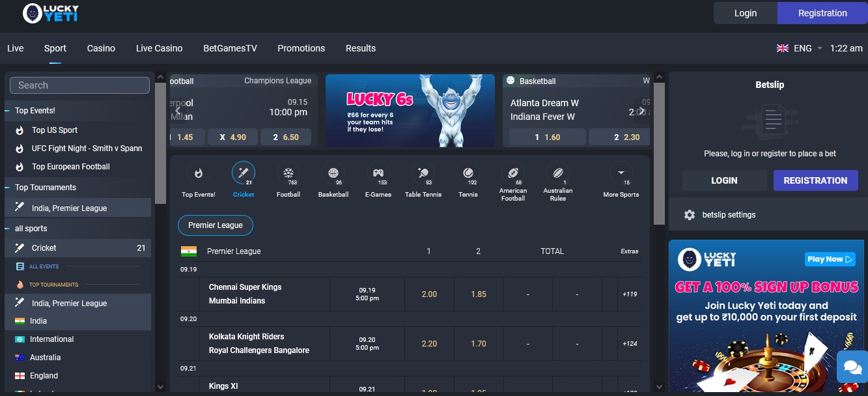Image resolution: width=868 pixels, height=396 pixels.
Task: Collapse the Top Tournaments sidebar section
Action: point(78,188)
